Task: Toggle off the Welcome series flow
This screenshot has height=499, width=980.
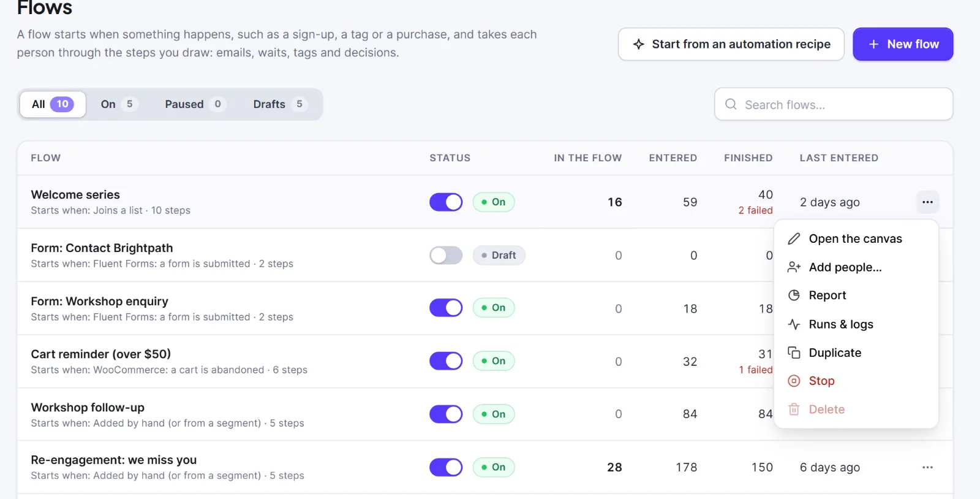Action: 446,202
